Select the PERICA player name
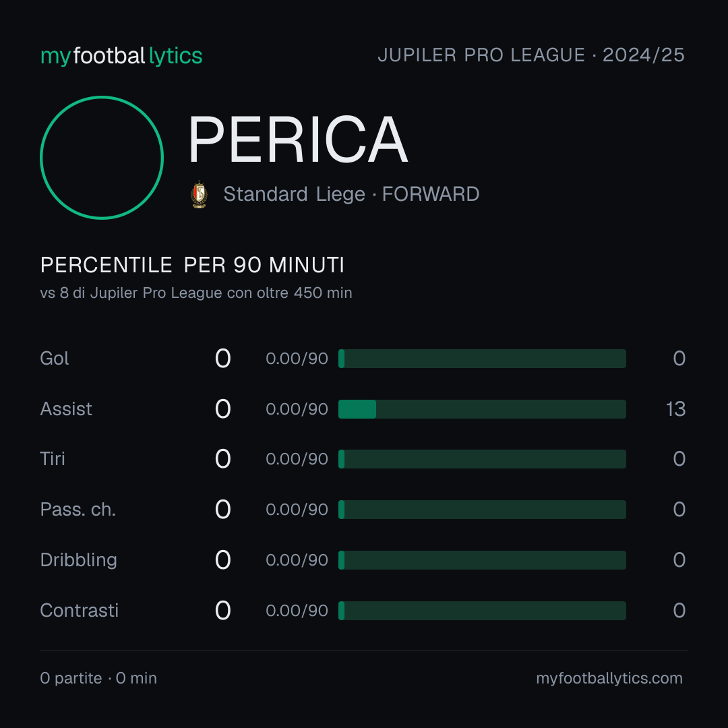The image size is (728, 728). 298,140
